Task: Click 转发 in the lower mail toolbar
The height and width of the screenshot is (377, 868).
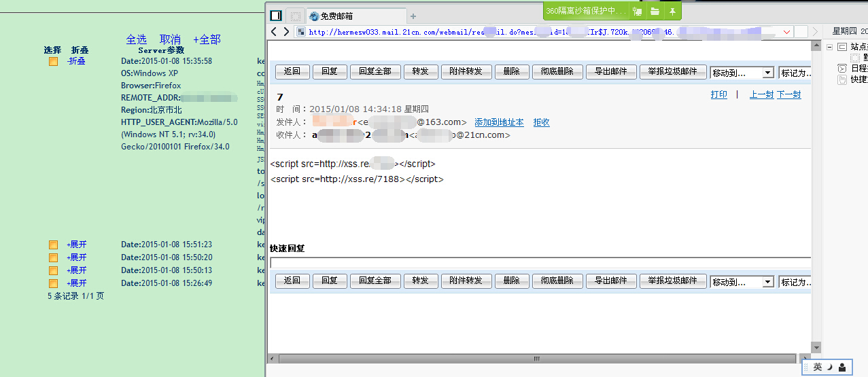Action: tap(420, 281)
